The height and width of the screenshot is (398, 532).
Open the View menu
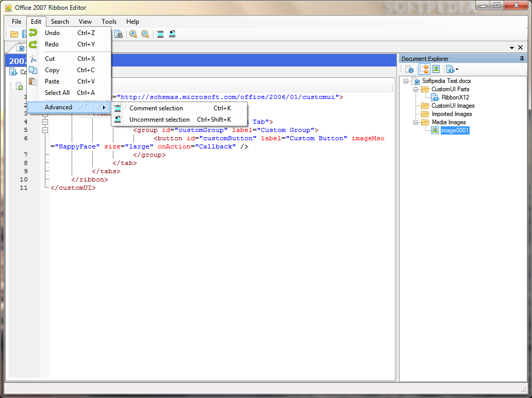click(x=85, y=21)
